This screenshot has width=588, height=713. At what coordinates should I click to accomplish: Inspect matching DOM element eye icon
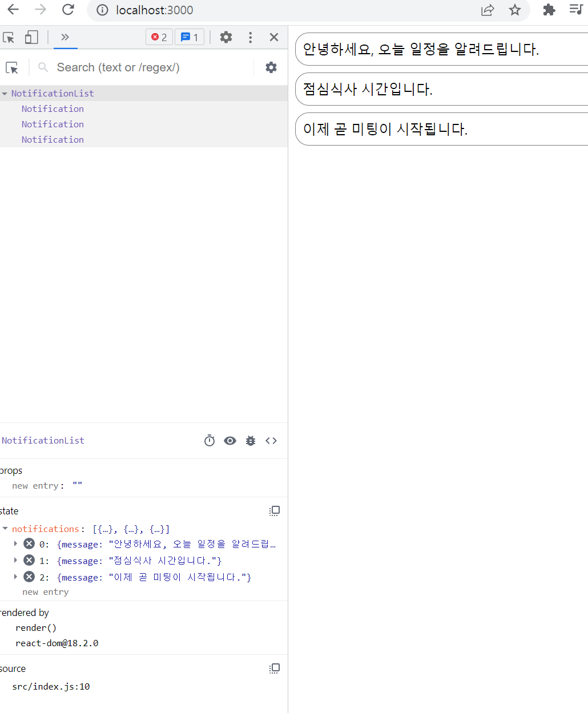230,441
